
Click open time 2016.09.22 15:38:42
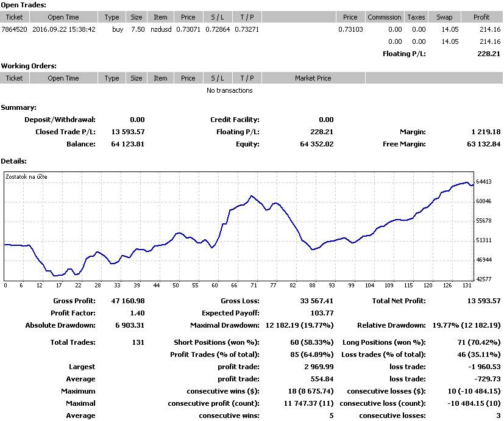63,29
